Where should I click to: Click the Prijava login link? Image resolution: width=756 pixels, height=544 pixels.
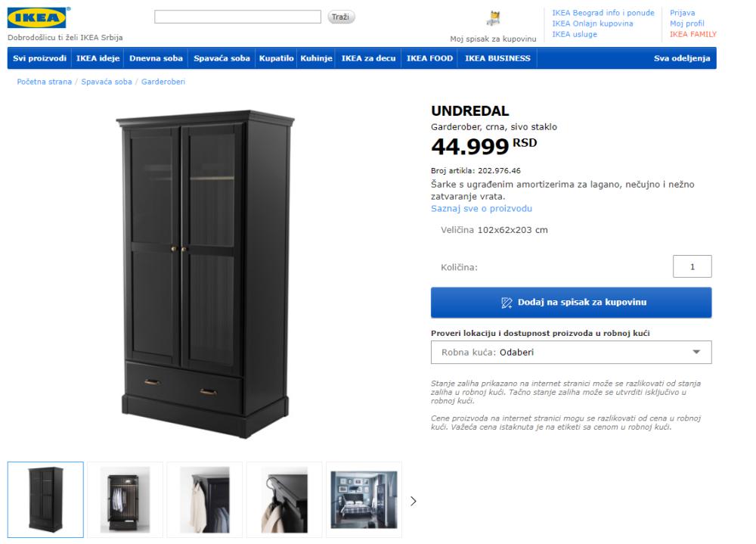pyautogui.click(x=682, y=13)
